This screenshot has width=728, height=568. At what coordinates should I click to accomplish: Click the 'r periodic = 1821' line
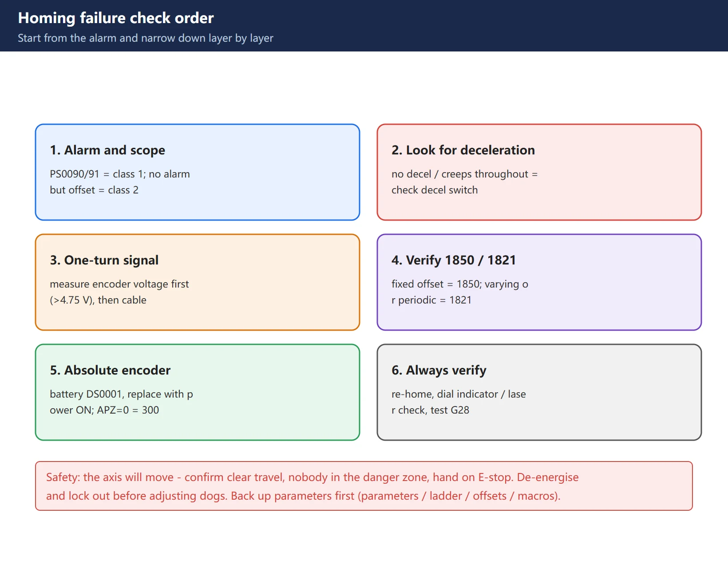431,300
